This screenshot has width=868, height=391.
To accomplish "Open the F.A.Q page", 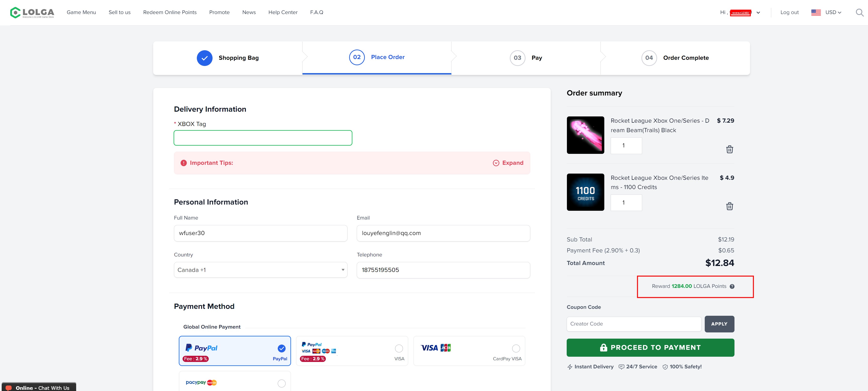I will pyautogui.click(x=317, y=12).
